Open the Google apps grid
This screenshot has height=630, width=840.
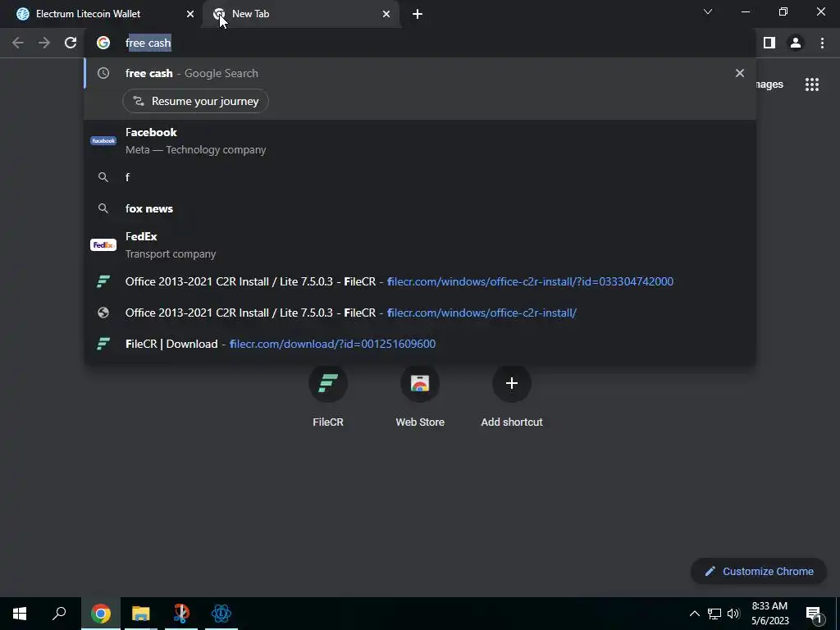[x=812, y=84]
